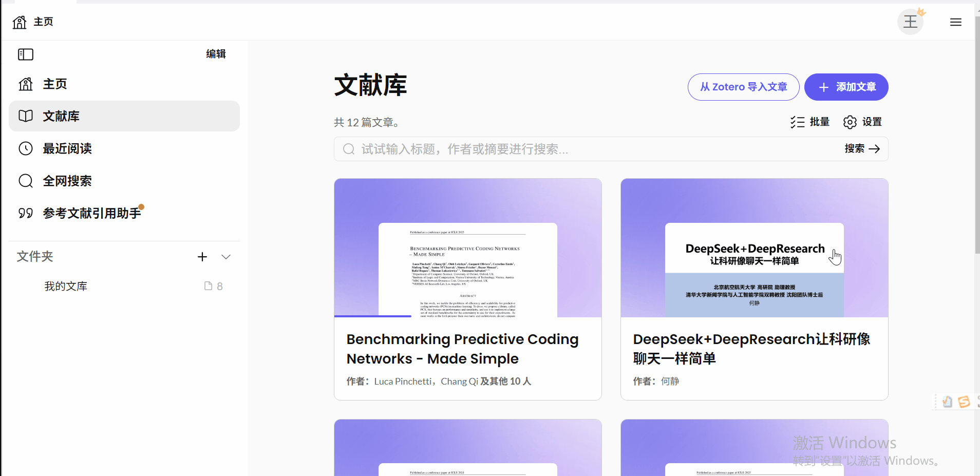Open the 我的文库 folder

(66, 285)
